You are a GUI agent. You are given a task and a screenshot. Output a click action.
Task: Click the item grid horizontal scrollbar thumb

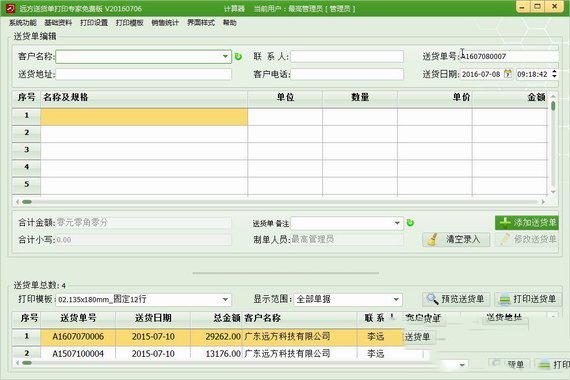pyautogui.click(x=27, y=202)
